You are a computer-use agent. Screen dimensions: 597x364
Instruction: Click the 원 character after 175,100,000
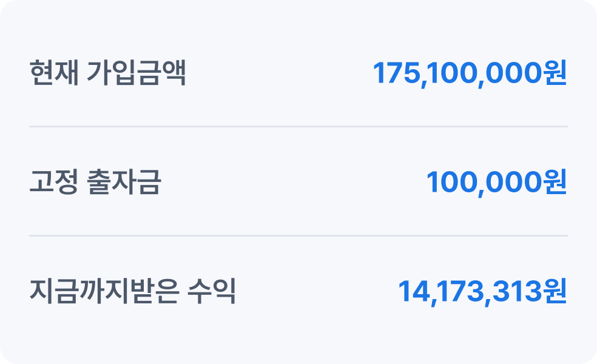click(556, 73)
